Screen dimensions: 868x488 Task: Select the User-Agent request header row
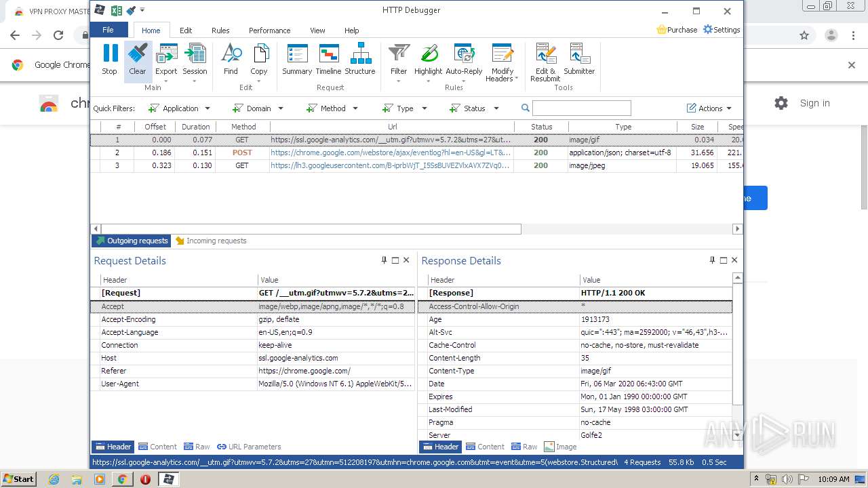click(x=253, y=384)
